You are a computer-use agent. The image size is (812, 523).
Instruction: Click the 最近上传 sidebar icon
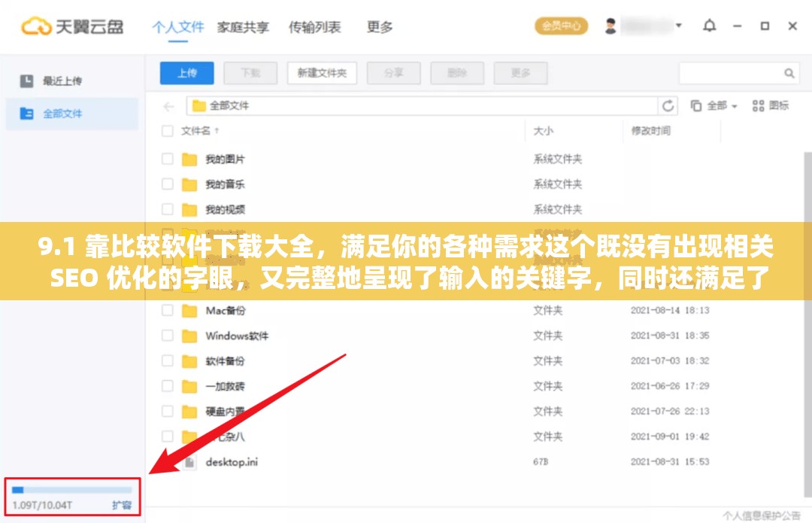point(26,81)
